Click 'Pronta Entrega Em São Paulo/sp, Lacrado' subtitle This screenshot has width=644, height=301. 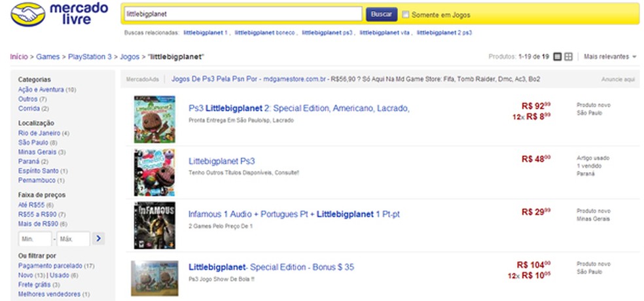[x=241, y=120]
